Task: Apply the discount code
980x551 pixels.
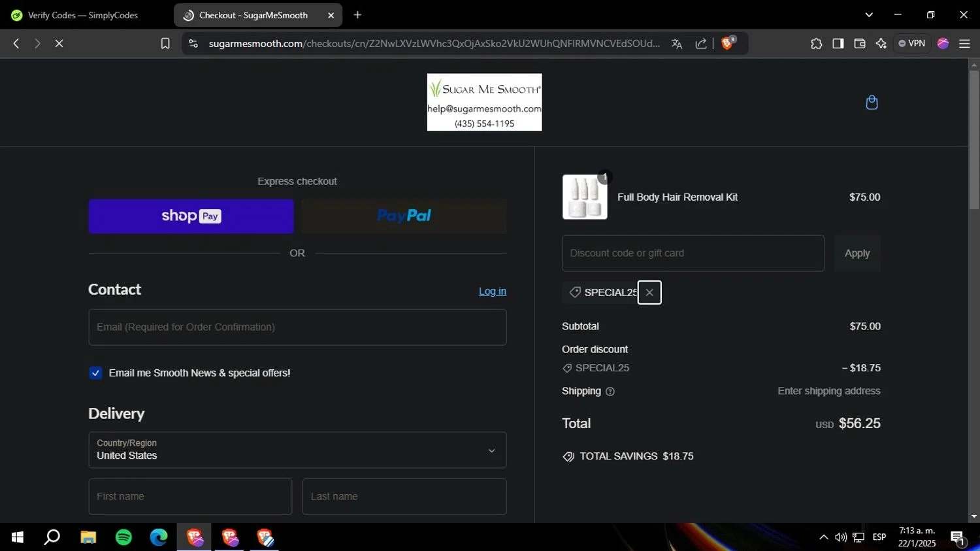Action: tap(857, 254)
